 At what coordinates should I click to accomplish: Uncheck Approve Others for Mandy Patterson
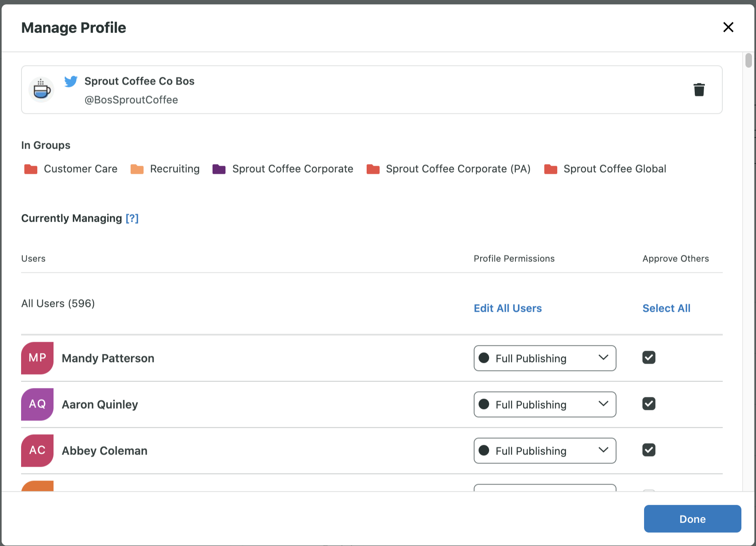[649, 357]
